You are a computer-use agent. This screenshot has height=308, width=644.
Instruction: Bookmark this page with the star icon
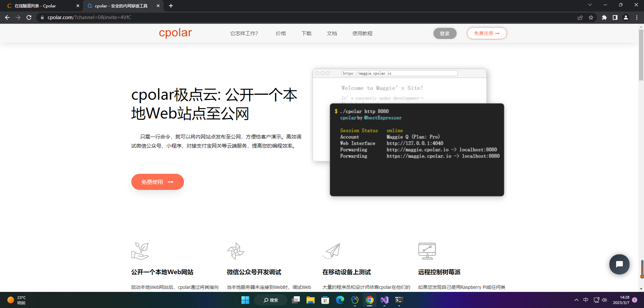click(591, 17)
